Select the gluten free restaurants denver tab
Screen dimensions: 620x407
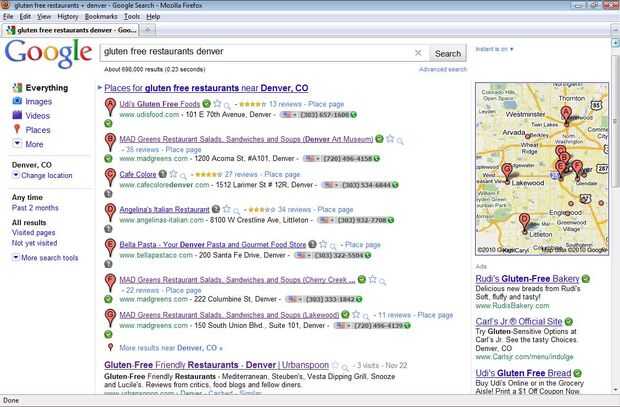tap(70, 30)
